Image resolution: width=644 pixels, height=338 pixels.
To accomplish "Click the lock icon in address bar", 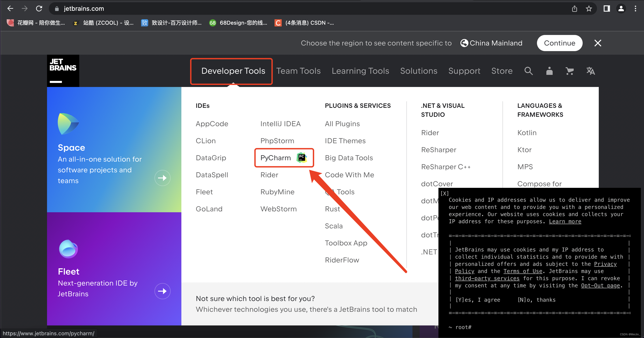I will click(x=57, y=9).
